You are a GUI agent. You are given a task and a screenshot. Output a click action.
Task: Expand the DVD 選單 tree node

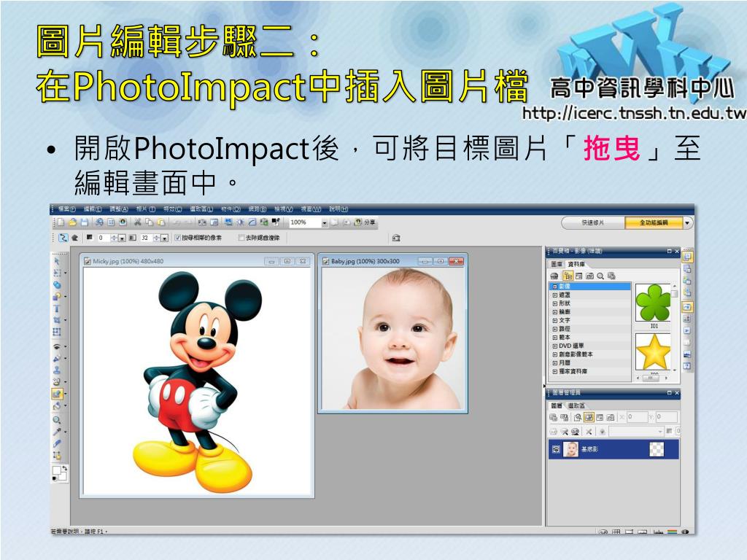tap(555, 346)
